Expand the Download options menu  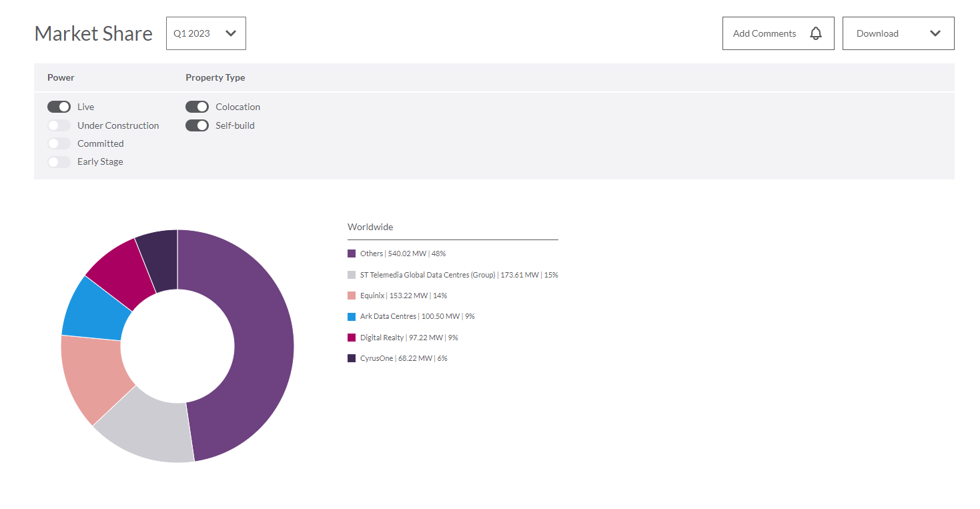(897, 33)
